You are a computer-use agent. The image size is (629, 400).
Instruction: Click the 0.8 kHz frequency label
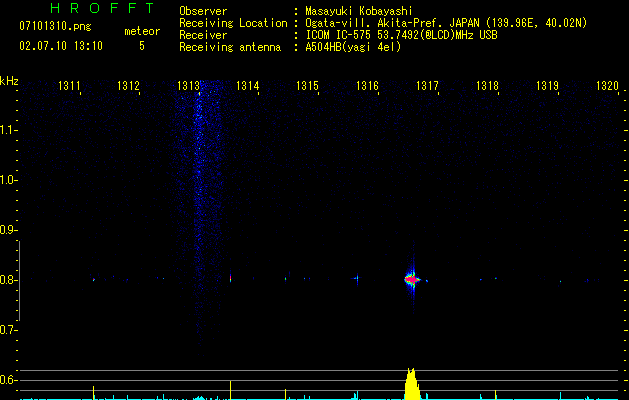click(8, 280)
